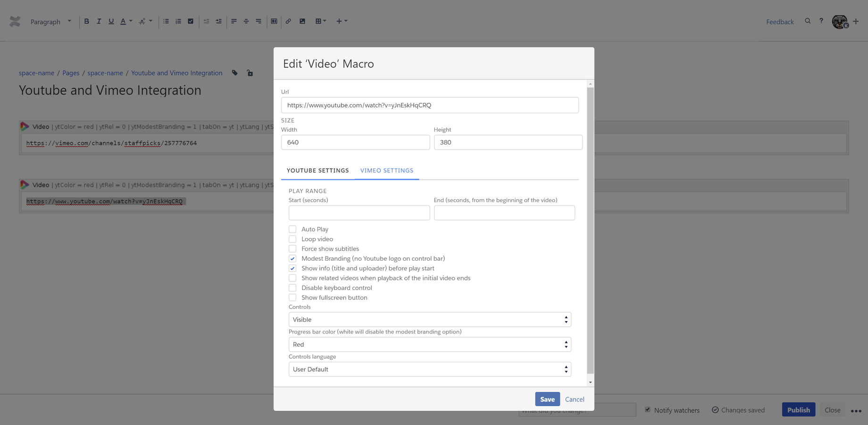Click the Width input field
The image size is (868, 425).
click(x=355, y=142)
